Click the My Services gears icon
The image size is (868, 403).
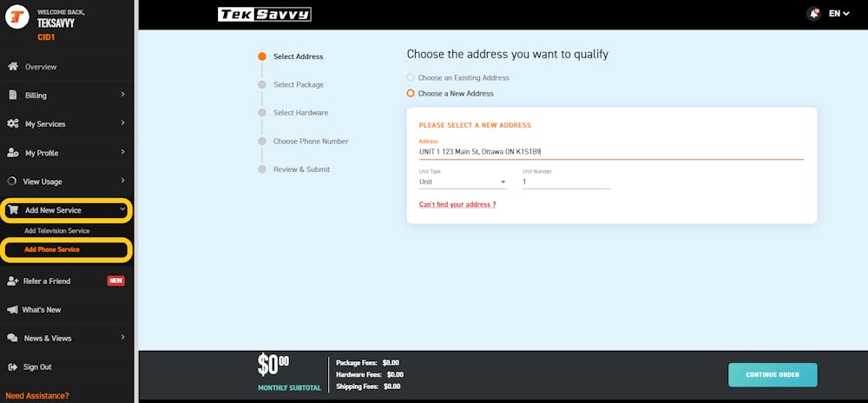pyautogui.click(x=13, y=123)
